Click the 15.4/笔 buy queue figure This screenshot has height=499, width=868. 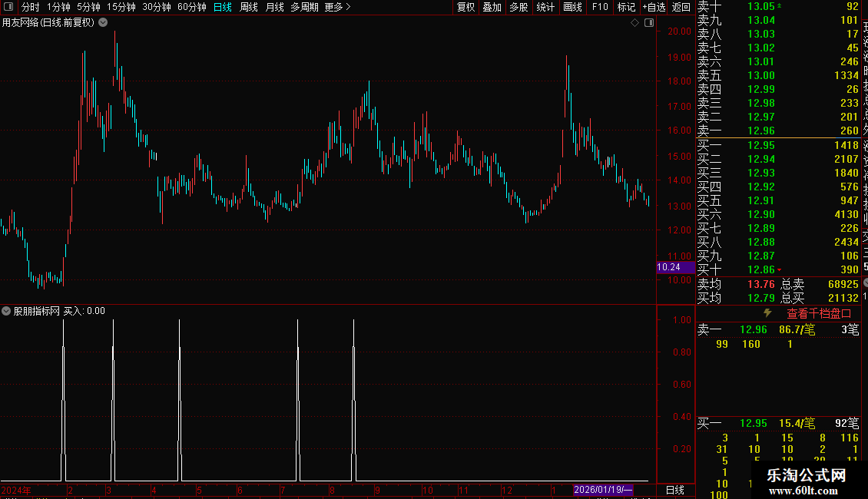797,423
